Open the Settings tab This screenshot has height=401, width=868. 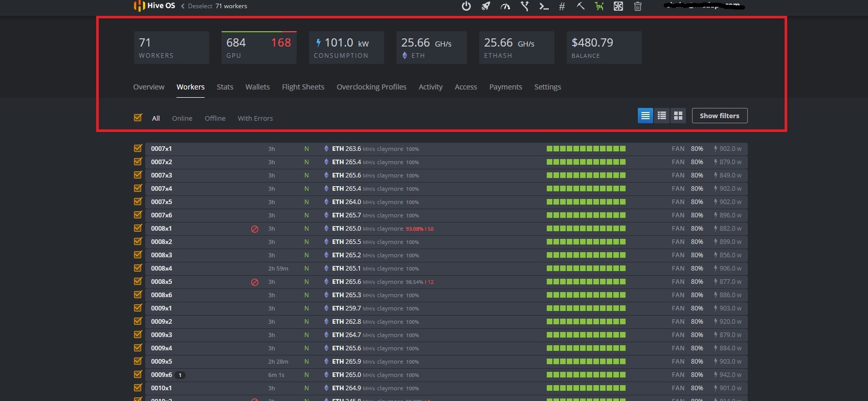(548, 87)
